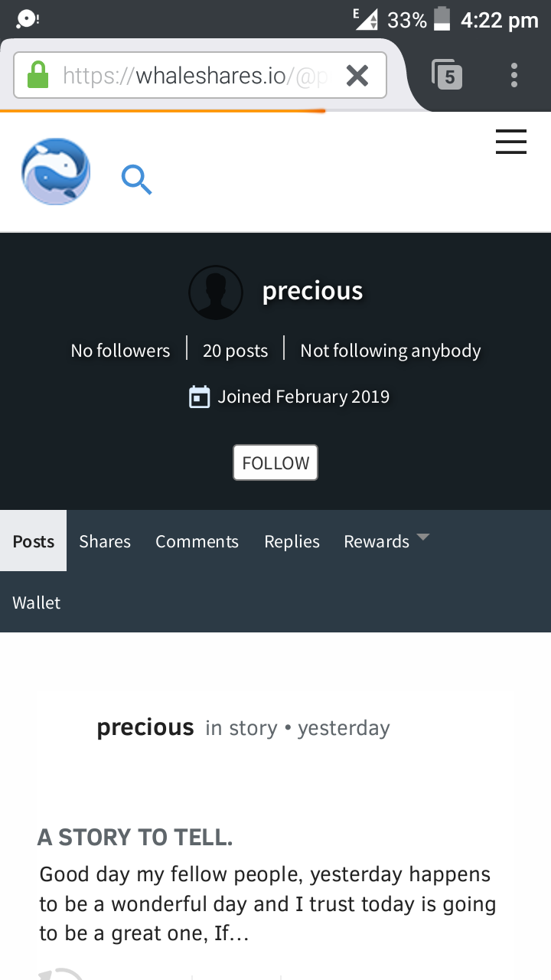Screen dimensions: 551x980
Task: Open the search function
Action: tap(136, 179)
